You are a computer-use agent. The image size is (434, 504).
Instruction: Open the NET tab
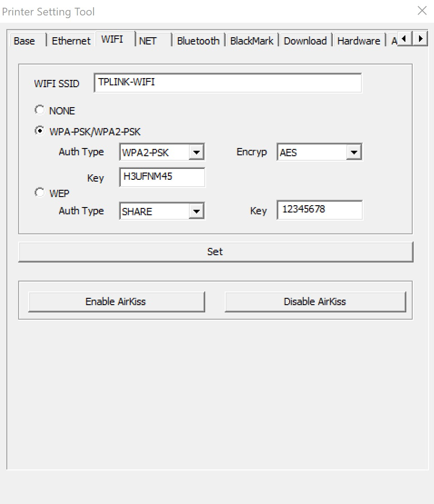click(153, 41)
